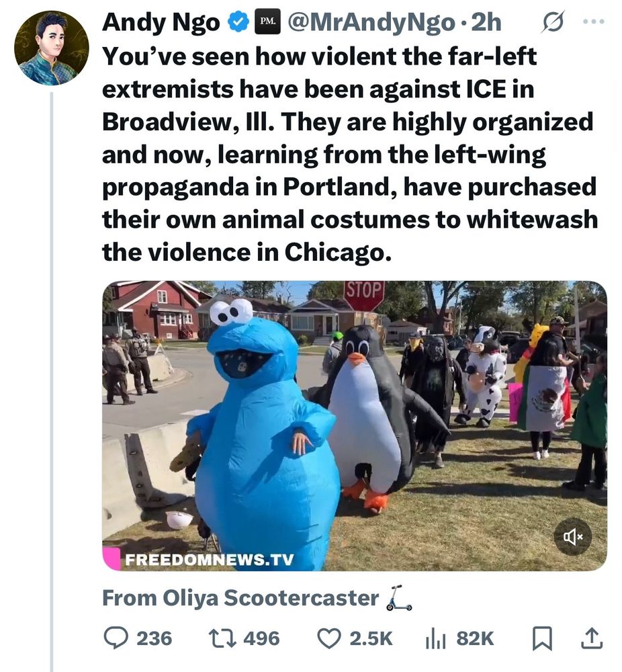Viewport: 622px width, 672px height.
Task: Click the reply speech bubble icon
Action: point(116,638)
